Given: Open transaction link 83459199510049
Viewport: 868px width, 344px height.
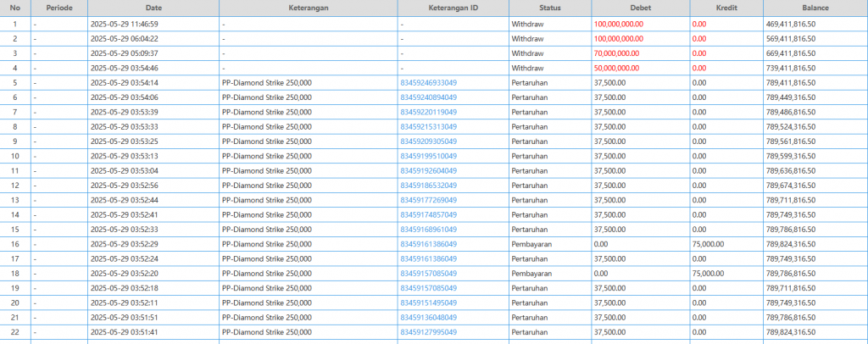Looking at the screenshot, I should click(x=428, y=156).
